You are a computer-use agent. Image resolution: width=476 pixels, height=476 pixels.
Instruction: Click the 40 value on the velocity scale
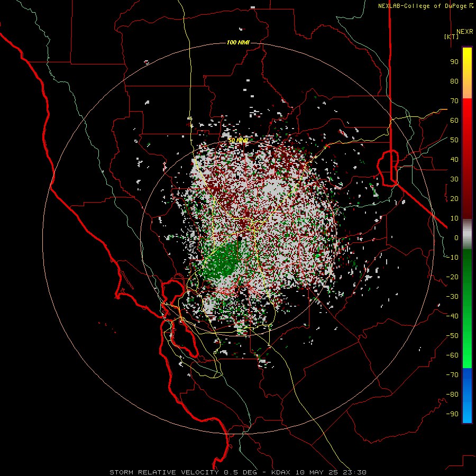[454, 159]
